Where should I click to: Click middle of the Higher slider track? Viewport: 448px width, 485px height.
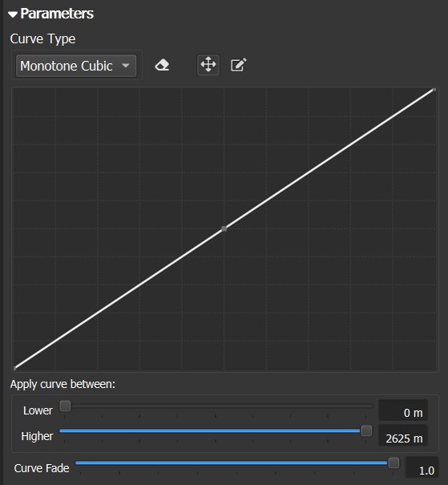click(x=216, y=430)
